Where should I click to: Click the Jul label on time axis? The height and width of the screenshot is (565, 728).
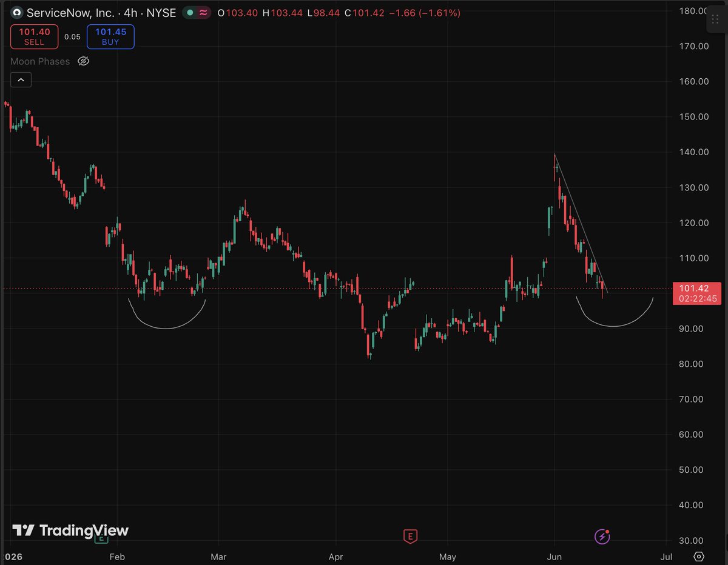pos(666,557)
